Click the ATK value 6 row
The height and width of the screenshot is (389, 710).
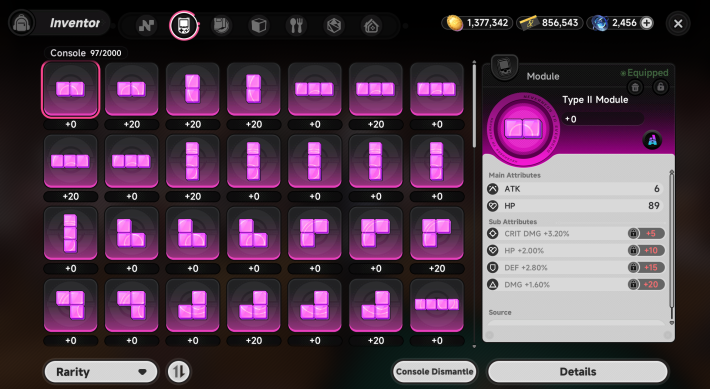coord(576,189)
